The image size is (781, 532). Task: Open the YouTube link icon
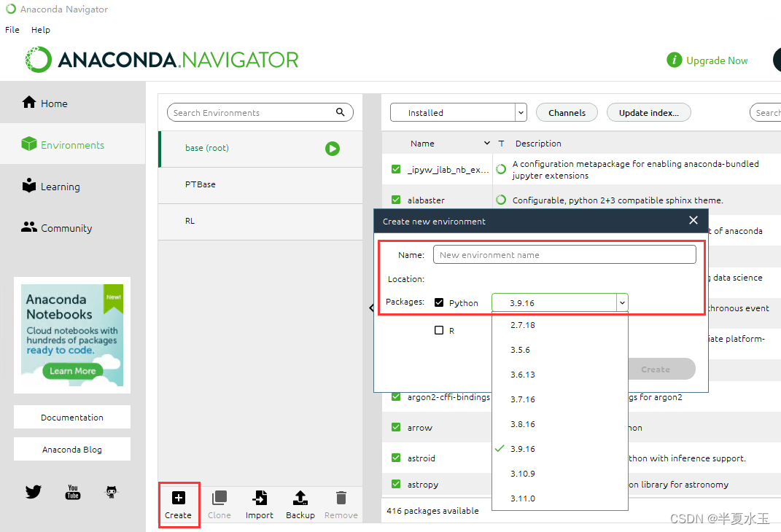tap(73, 492)
